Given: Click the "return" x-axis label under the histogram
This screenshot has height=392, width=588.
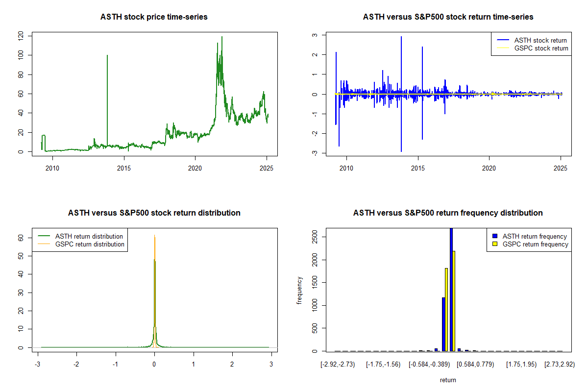Looking at the screenshot, I should (448, 380).
